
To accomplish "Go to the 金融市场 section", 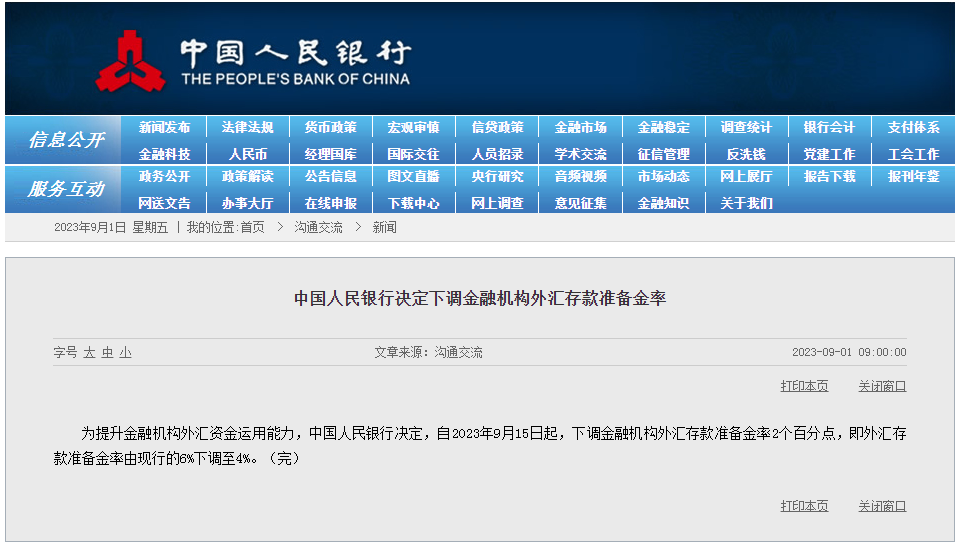I will 580,128.
